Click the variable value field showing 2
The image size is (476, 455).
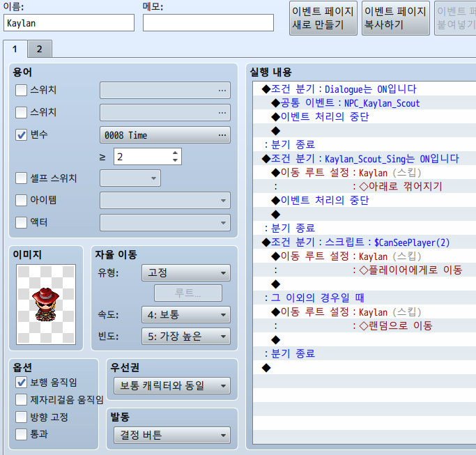(142, 157)
